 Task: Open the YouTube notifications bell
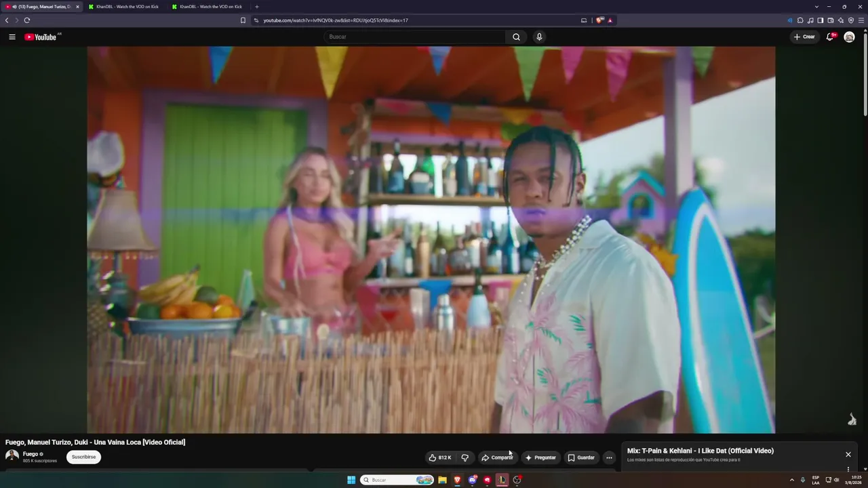pyautogui.click(x=829, y=37)
